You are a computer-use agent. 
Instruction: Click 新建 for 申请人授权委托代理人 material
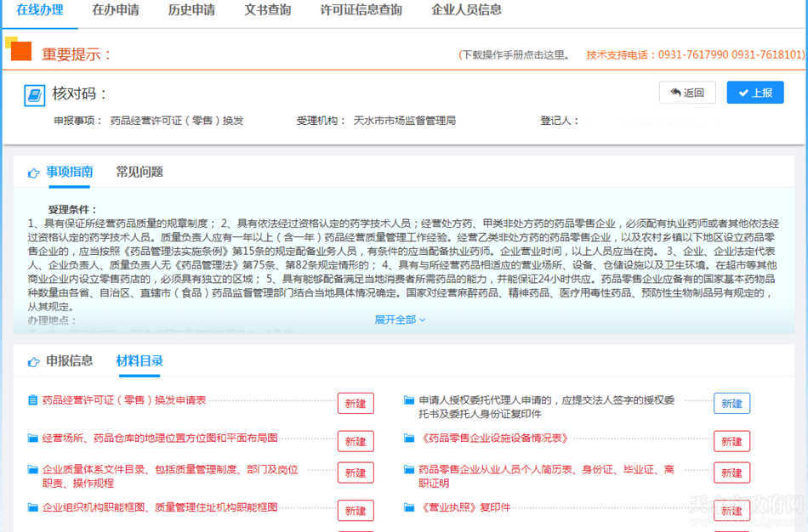(x=731, y=404)
